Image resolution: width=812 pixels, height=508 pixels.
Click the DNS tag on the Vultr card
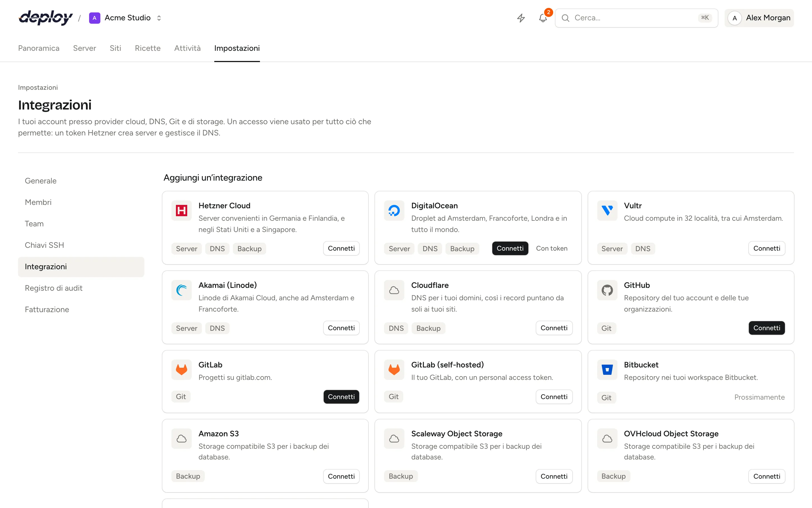643,249
